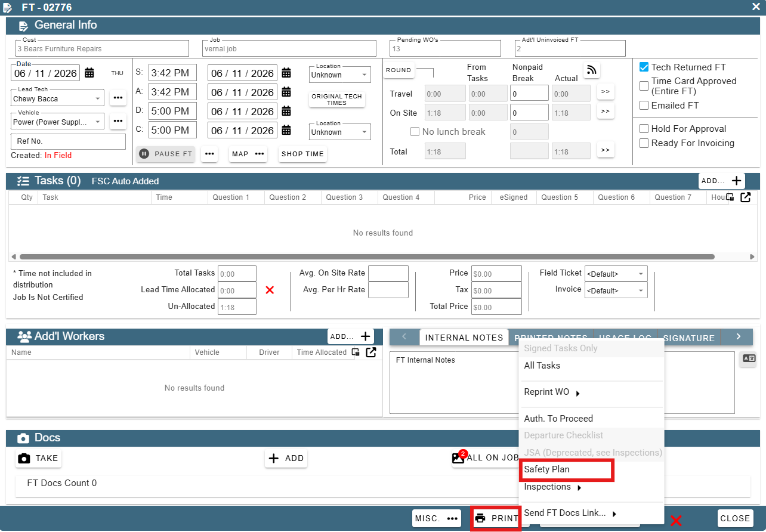Select Auth. To Proceed in the print menu
Viewport: 766px width, 532px height.
(x=591, y=419)
